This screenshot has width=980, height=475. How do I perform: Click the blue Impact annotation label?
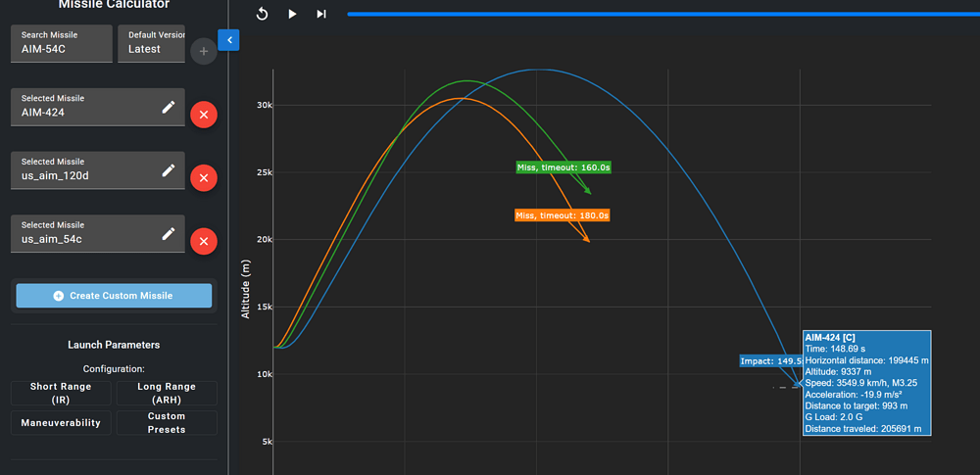click(770, 361)
